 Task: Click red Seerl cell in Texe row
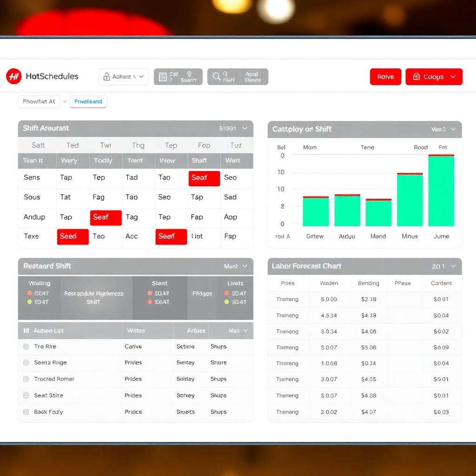tap(73, 237)
